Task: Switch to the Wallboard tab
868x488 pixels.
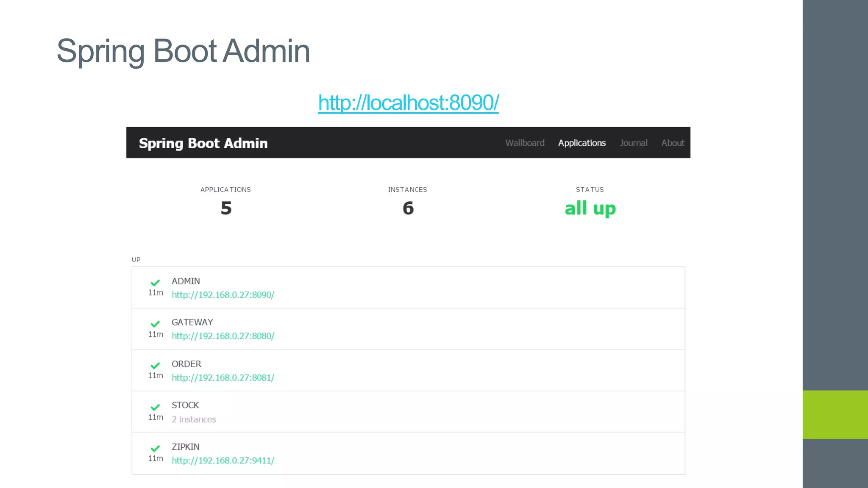Action: tap(525, 143)
